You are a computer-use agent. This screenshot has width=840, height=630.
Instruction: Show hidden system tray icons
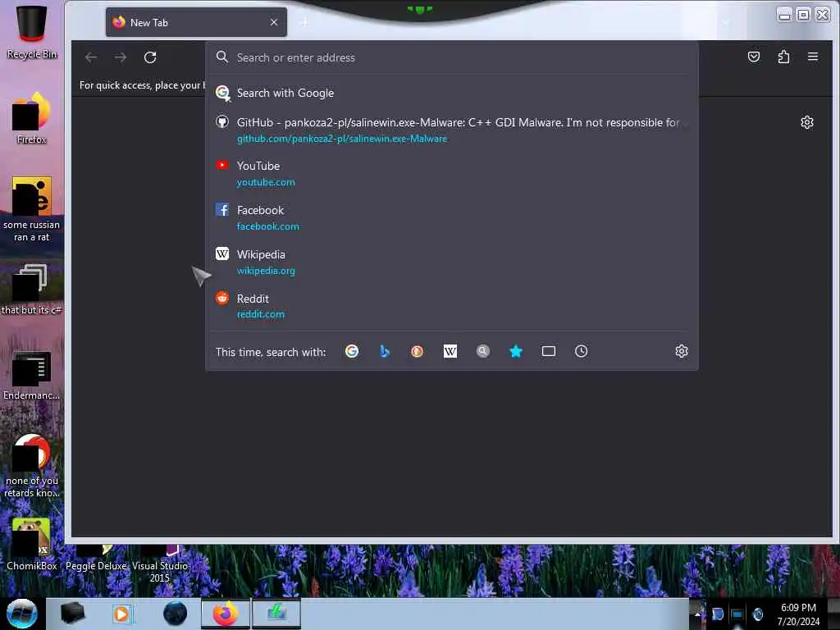(x=697, y=614)
